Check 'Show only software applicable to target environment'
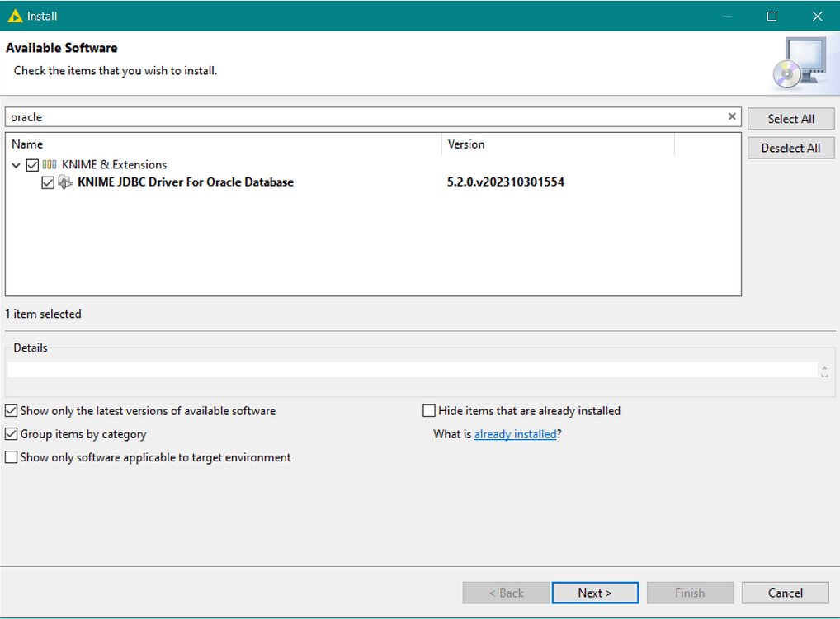The width and height of the screenshot is (840, 619). pos(11,457)
